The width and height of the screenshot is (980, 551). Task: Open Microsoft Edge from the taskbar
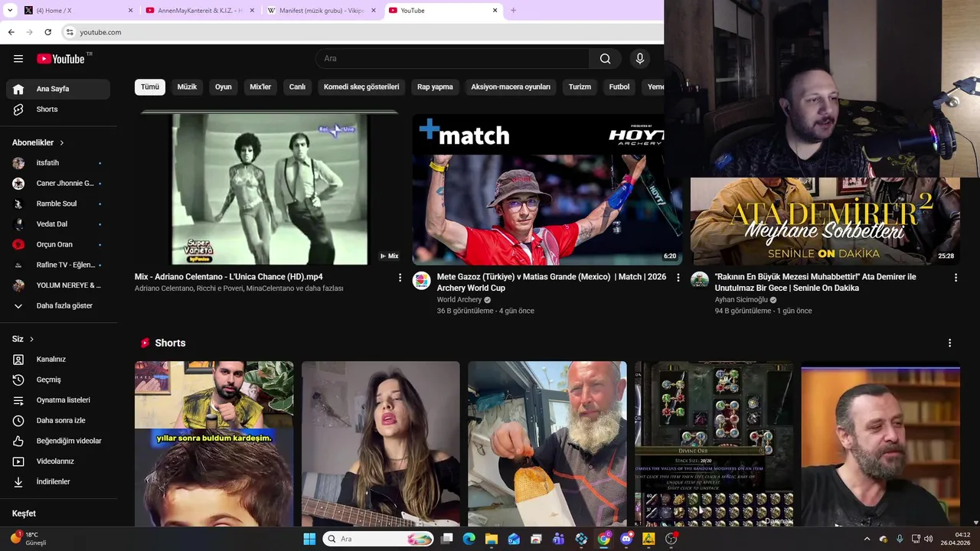point(469,539)
